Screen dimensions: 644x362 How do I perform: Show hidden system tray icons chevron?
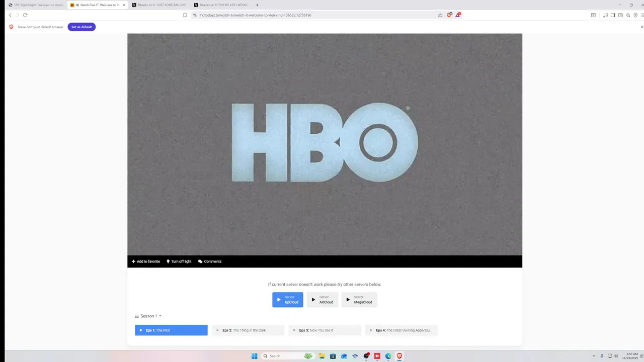[594, 356]
